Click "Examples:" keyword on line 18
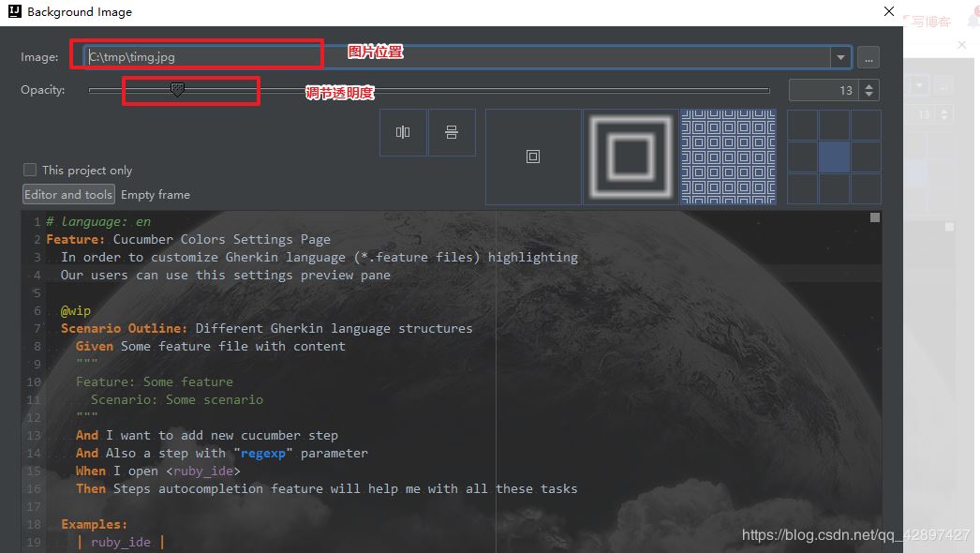This screenshot has height=553, width=980. [94, 524]
